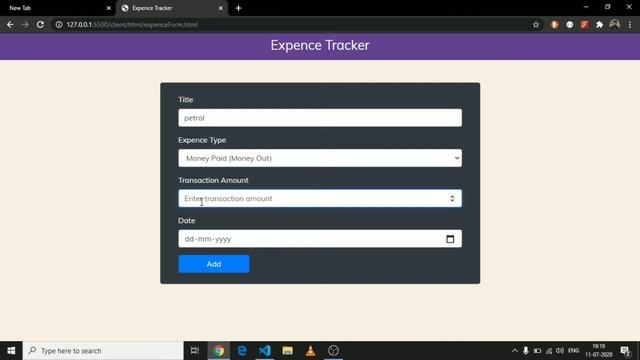Click the Expence Type label
The width and height of the screenshot is (640, 360).
[x=202, y=140]
